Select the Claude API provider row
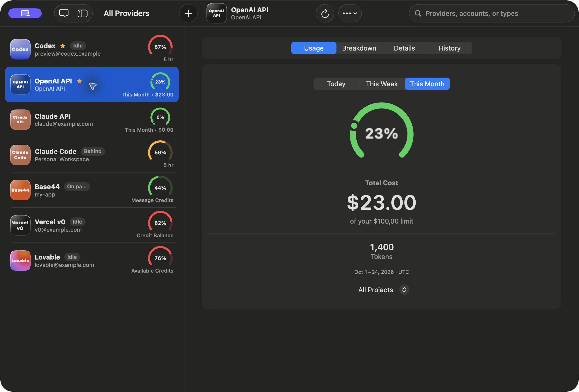 pyautogui.click(x=92, y=120)
